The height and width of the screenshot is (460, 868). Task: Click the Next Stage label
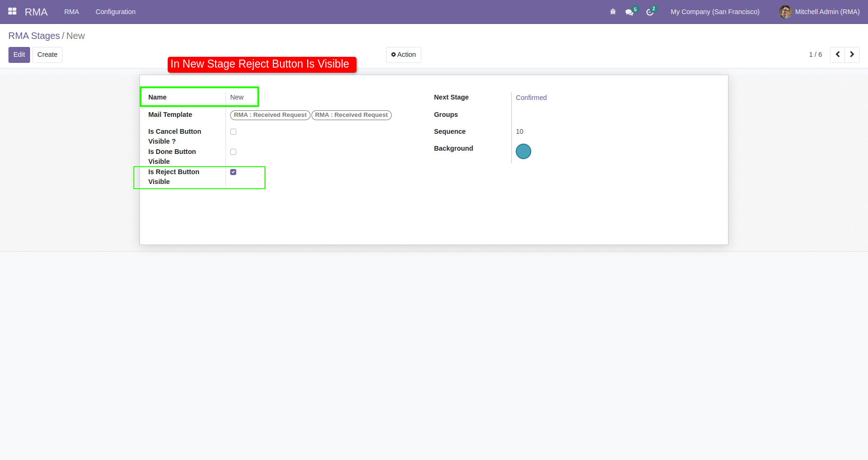click(x=451, y=97)
